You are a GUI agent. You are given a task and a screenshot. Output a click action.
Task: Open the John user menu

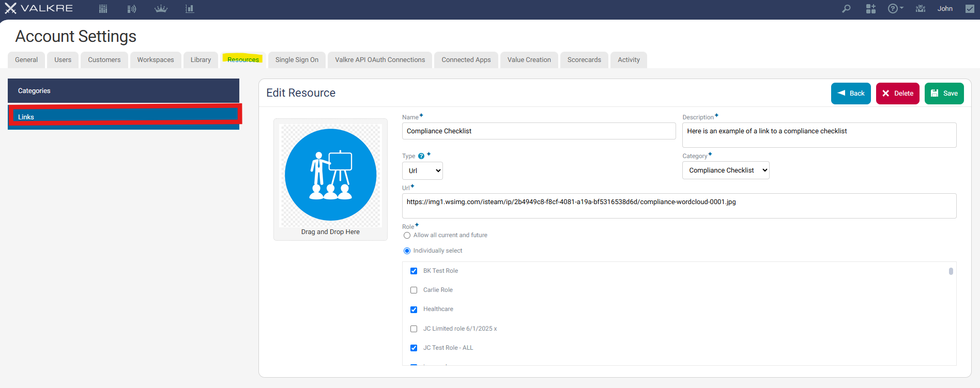click(945, 9)
